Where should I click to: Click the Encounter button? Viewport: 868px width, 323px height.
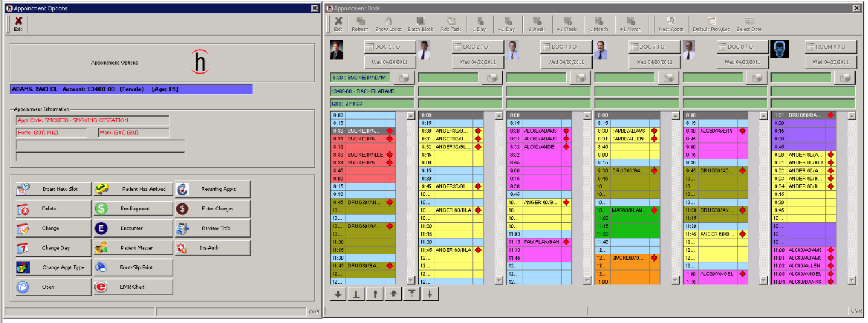[x=133, y=228]
